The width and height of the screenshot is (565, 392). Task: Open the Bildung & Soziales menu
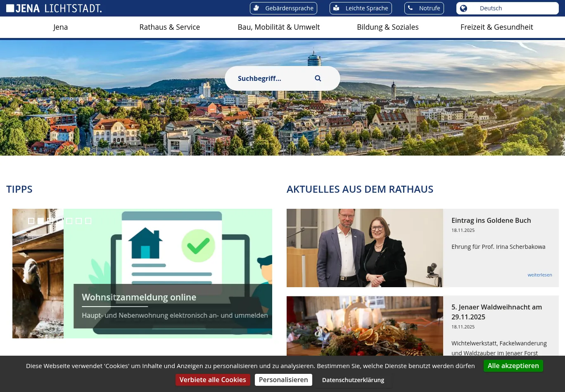[387, 27]
